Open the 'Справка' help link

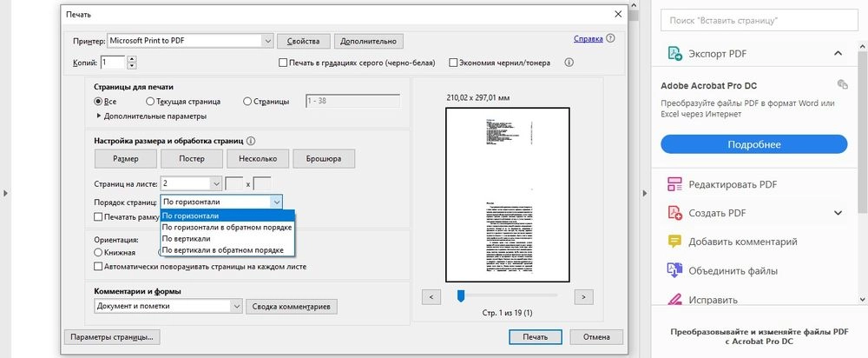tap(588, 39)
